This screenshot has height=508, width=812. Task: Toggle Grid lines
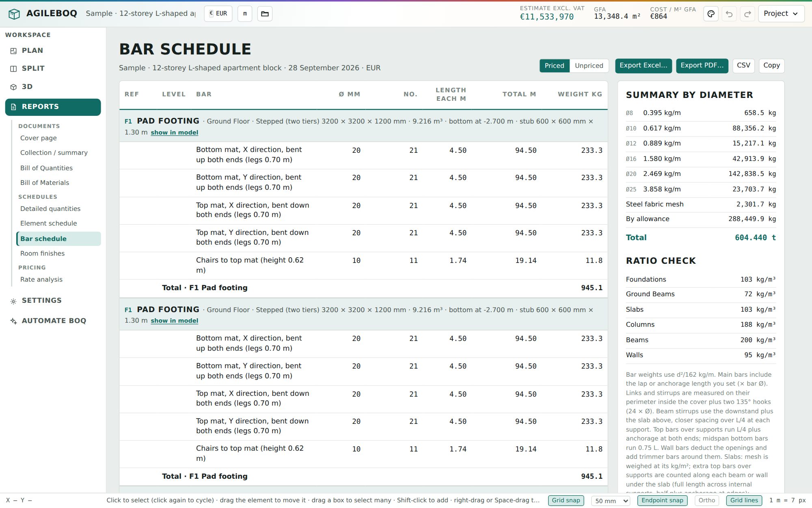tap(744, 500)
